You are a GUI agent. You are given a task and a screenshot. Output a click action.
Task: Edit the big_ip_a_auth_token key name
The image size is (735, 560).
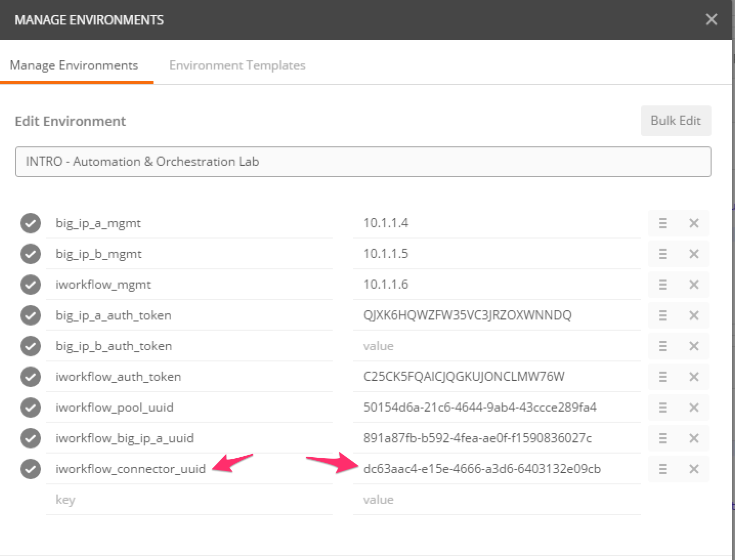point(189,315)
